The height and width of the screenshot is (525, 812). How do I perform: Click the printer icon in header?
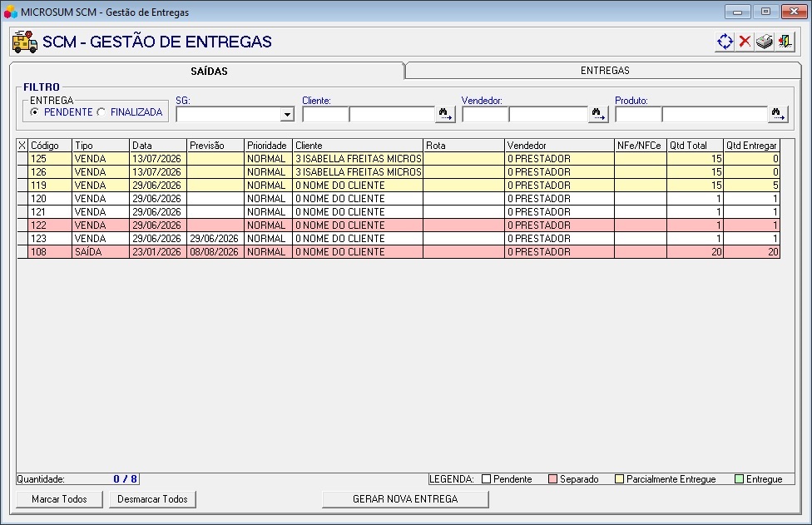pos(765,42)
